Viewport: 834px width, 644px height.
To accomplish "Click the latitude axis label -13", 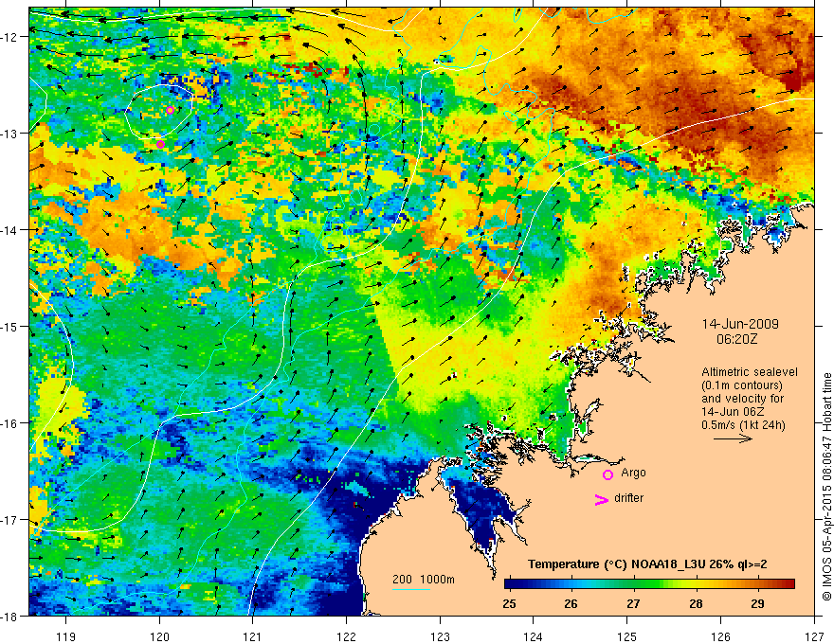I will coord(10,134).
